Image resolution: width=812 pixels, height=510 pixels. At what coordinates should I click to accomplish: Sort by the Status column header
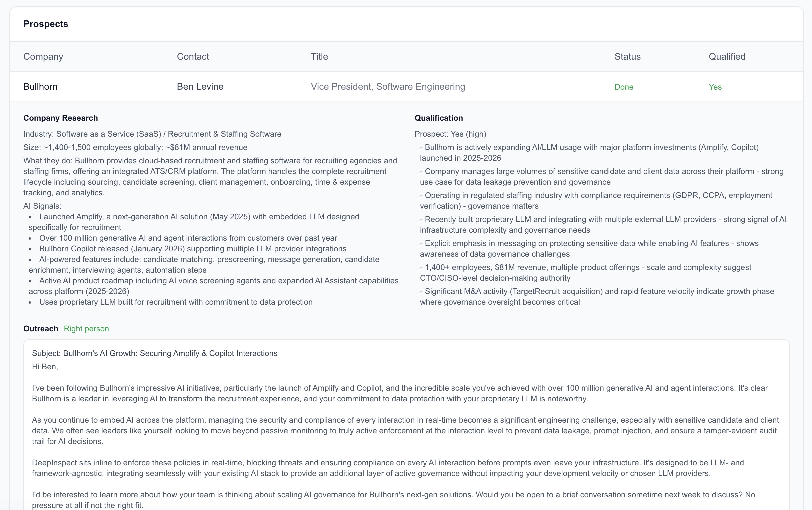(x=627, y=56)
